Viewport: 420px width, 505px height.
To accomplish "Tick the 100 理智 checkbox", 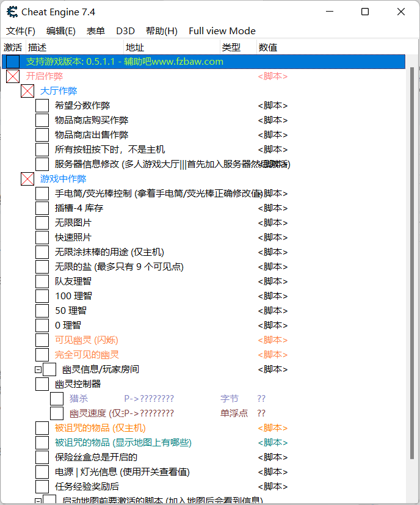I will pos(42,296).
